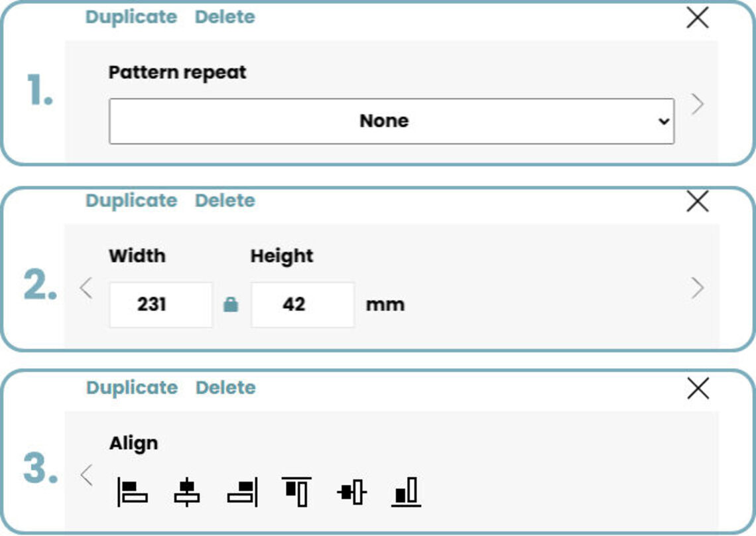Click previous arrow in Align panel
This screenshot has height=536, width=756.
click(86, 475)
